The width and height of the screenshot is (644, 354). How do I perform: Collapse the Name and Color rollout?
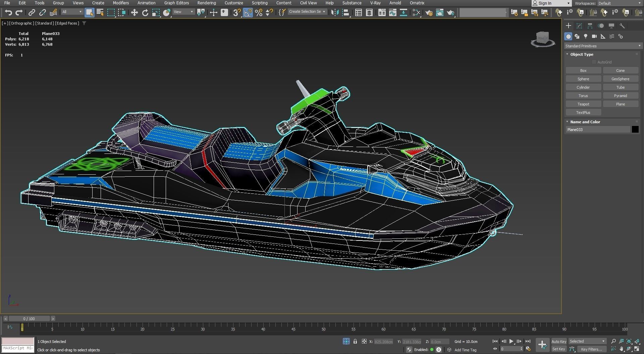(x=585, y=122)
